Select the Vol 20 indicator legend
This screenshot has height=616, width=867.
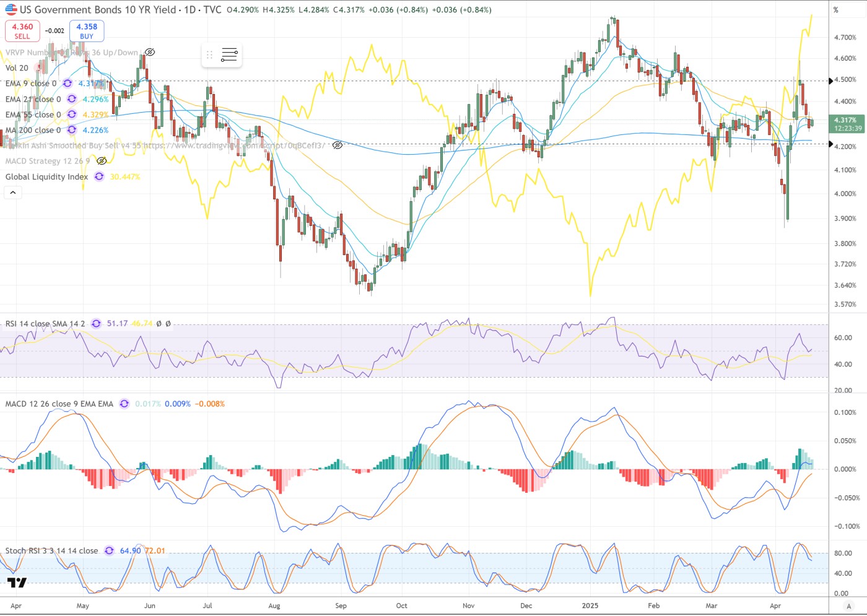(x=17, y=68)
